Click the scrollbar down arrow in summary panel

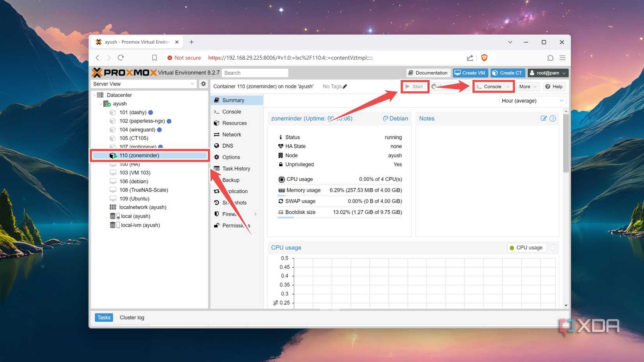coord(566,305)
